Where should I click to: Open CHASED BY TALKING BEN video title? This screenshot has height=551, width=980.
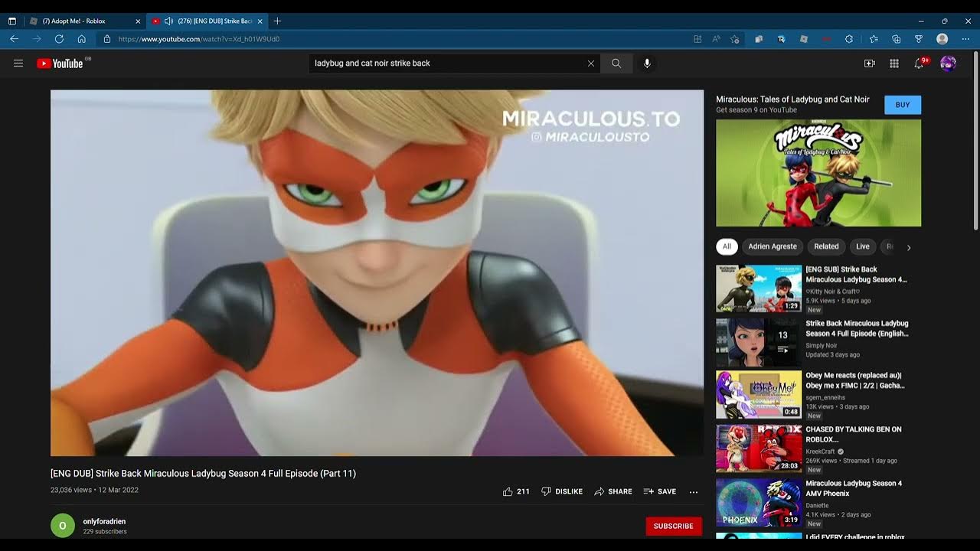point(854,435)
